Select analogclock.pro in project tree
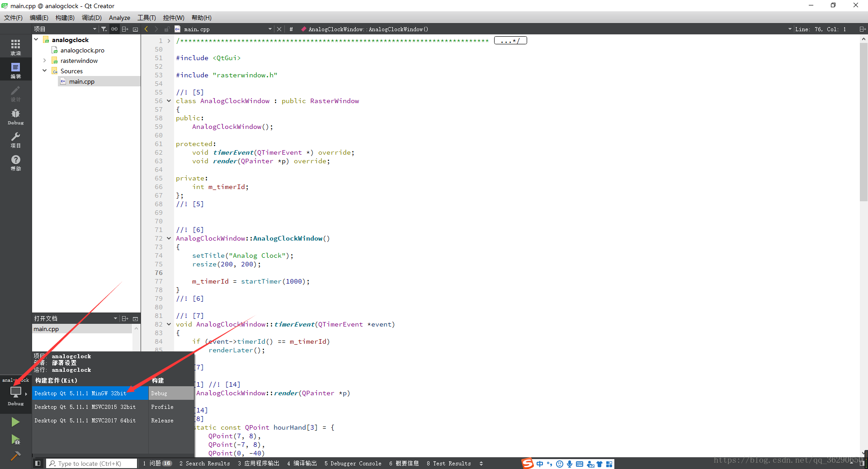The width and height of the screenshot is (868, 469). tap(82, 50)
